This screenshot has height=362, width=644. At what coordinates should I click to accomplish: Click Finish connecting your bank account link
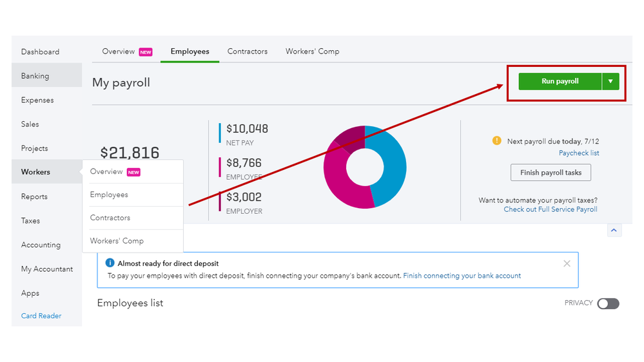462,276
